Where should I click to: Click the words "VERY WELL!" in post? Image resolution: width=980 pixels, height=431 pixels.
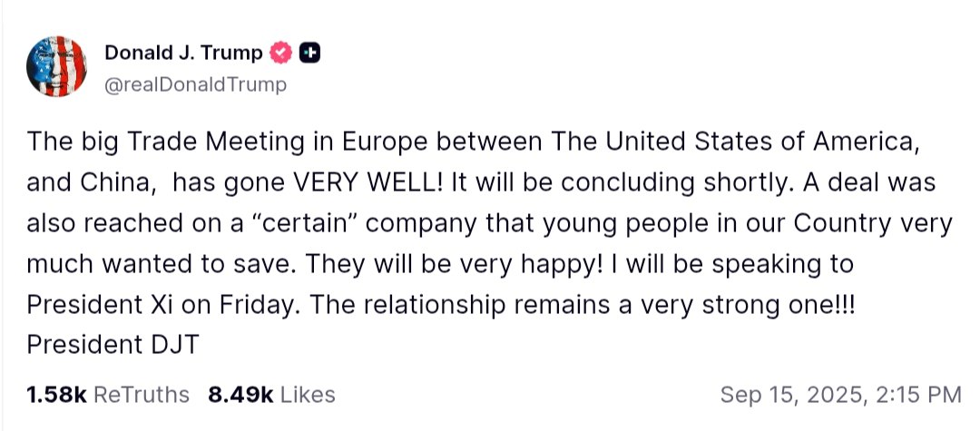368,181
